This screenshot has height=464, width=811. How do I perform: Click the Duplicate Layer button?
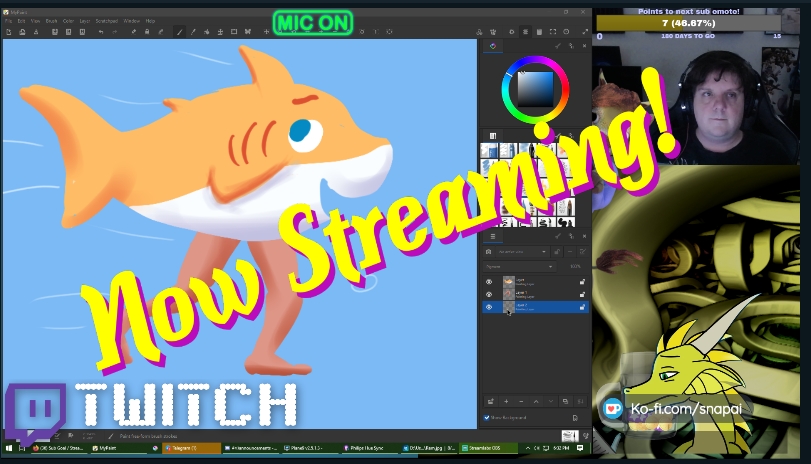565,401
